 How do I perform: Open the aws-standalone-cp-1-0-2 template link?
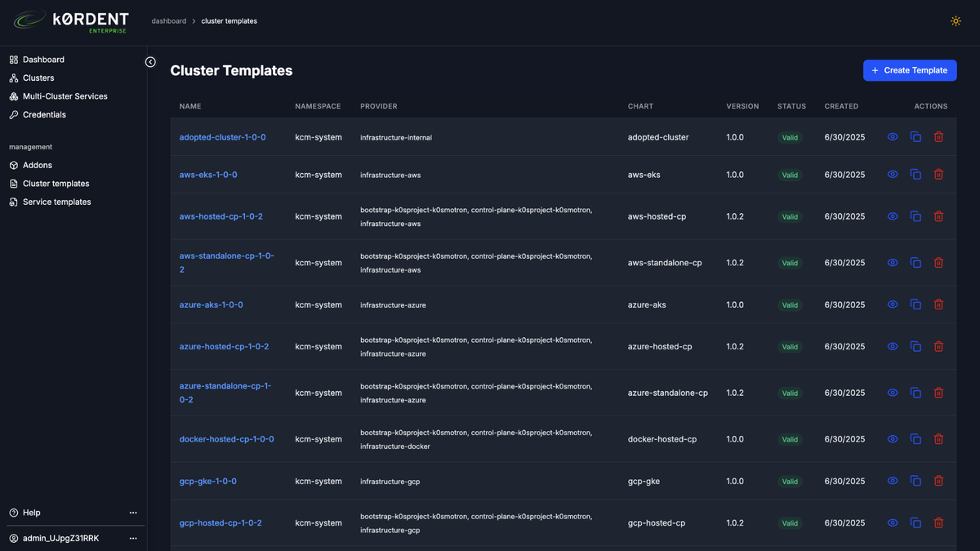tap(227, 263)
